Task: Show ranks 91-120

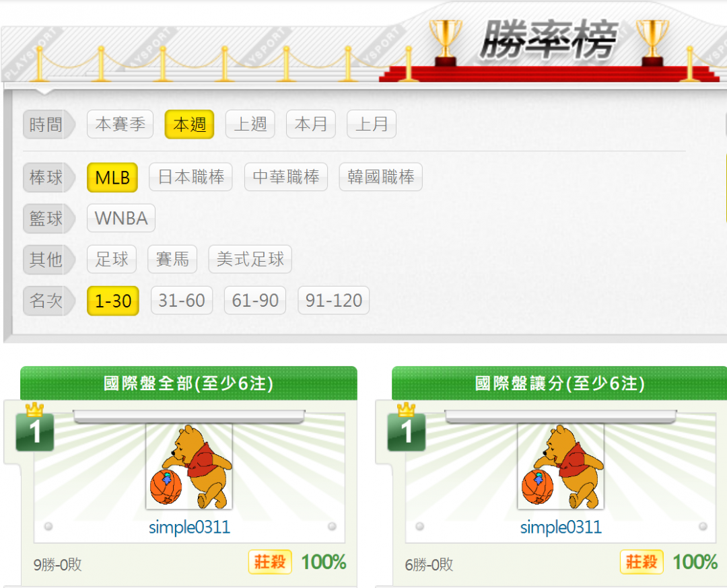Action: [334, 301]
